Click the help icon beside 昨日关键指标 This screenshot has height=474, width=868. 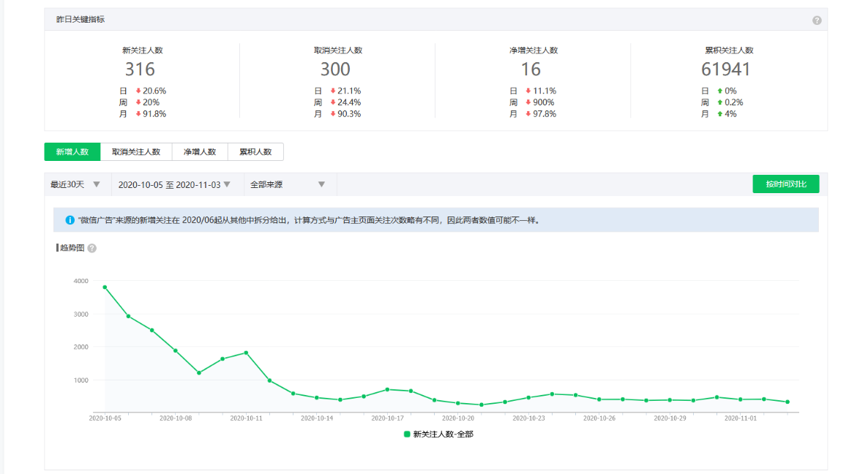click(x=817, y=20)
